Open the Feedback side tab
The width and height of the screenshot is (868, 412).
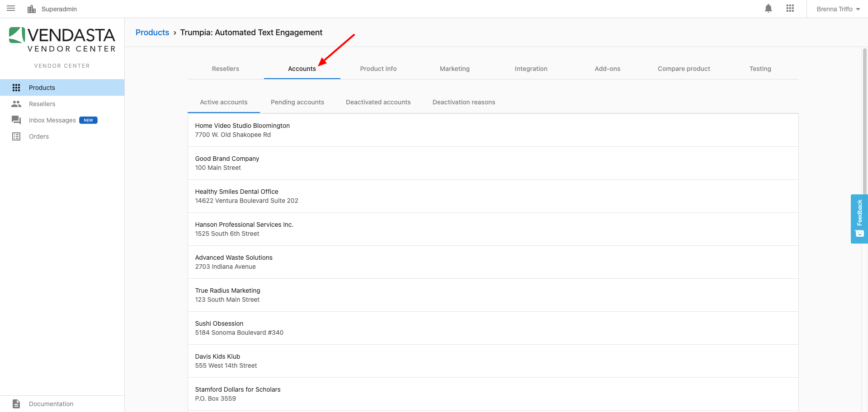(x=859, y=219)
